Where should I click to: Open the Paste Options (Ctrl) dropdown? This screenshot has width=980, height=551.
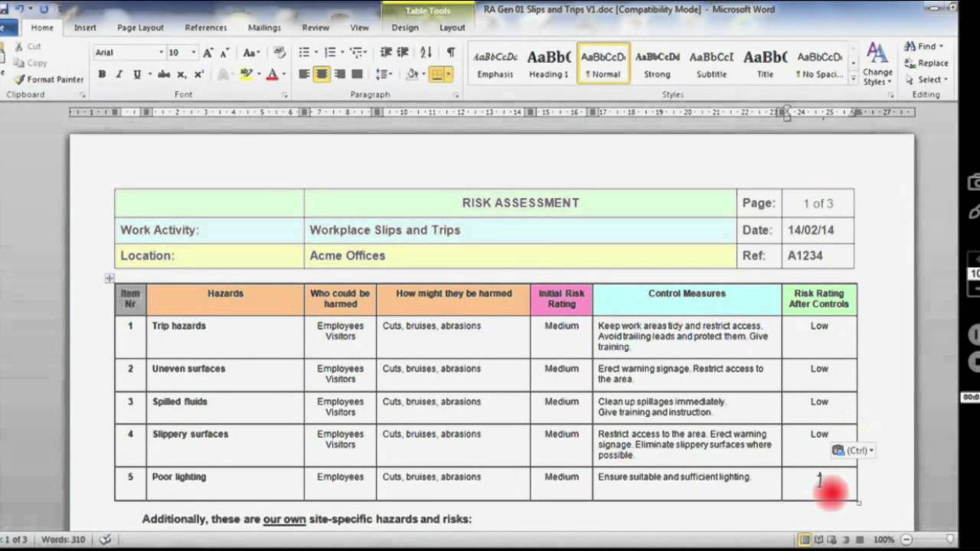click(x=852, y=450)
